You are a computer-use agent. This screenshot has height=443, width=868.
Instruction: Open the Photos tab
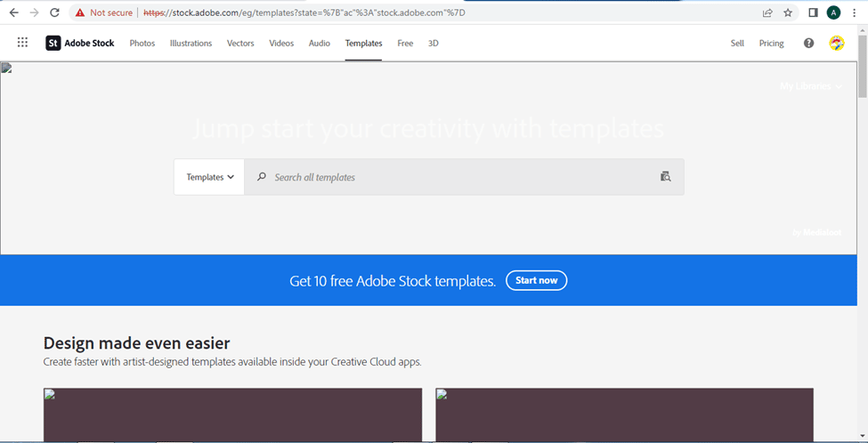(x=142, y=43)
